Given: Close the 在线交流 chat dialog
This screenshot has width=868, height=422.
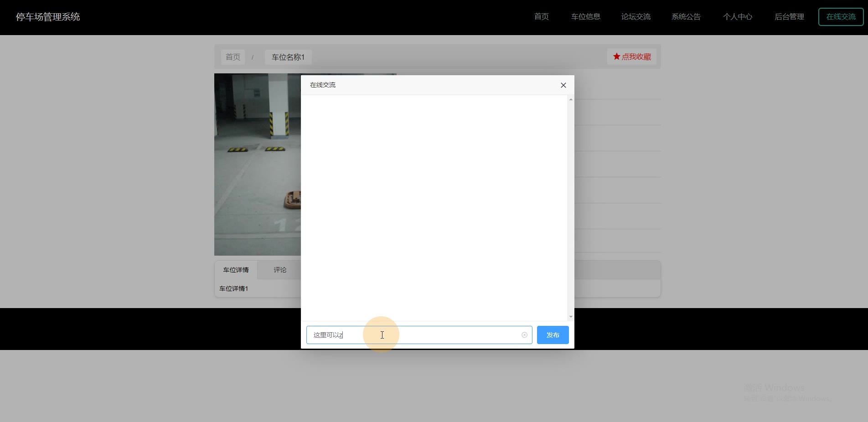Looking at the screenshot, I should [563, 85].
